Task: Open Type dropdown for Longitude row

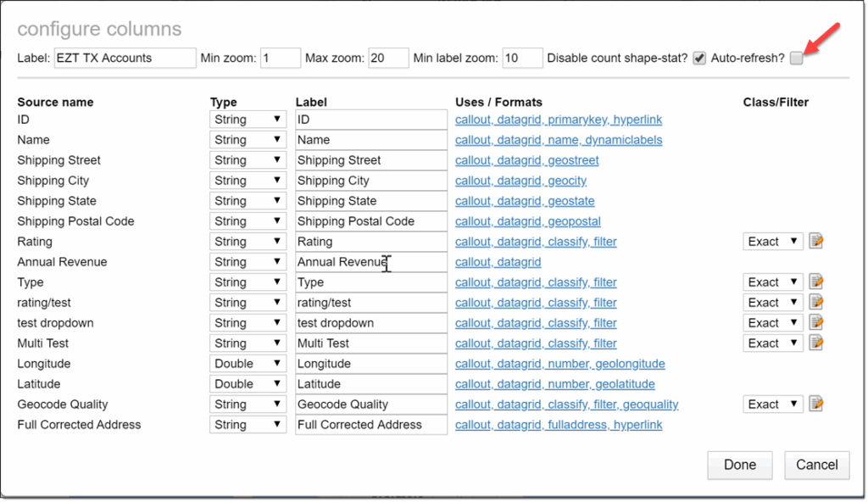Action: tap(248, 364)
